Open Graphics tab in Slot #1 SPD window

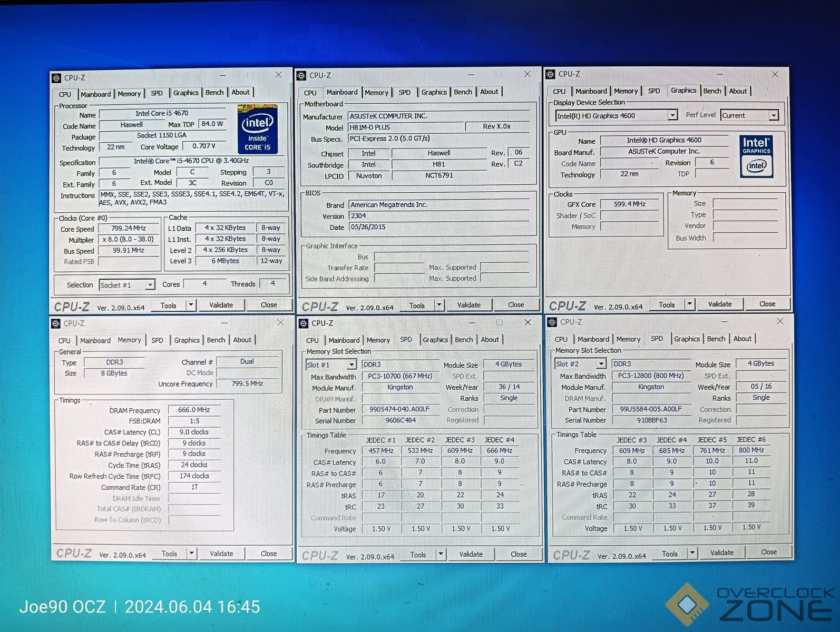[x=435, y=340]
